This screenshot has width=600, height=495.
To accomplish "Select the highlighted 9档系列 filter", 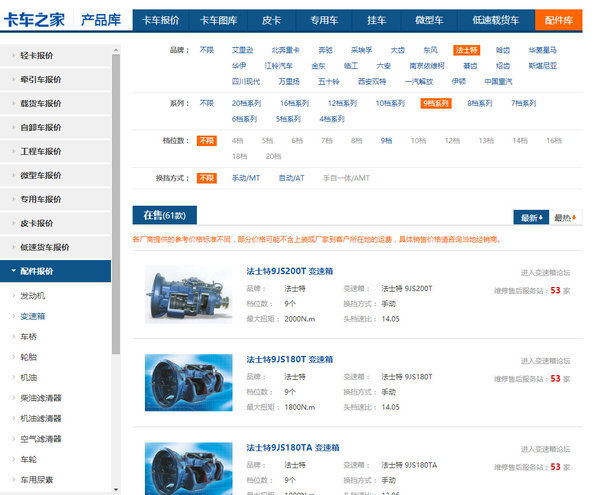I will (x=436, y=103).
